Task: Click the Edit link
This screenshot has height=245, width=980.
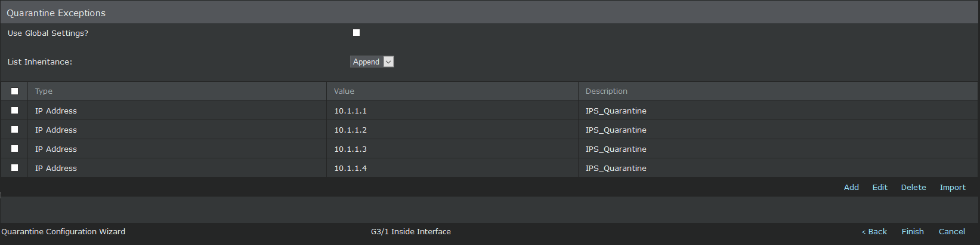Action: pos(880,187)
